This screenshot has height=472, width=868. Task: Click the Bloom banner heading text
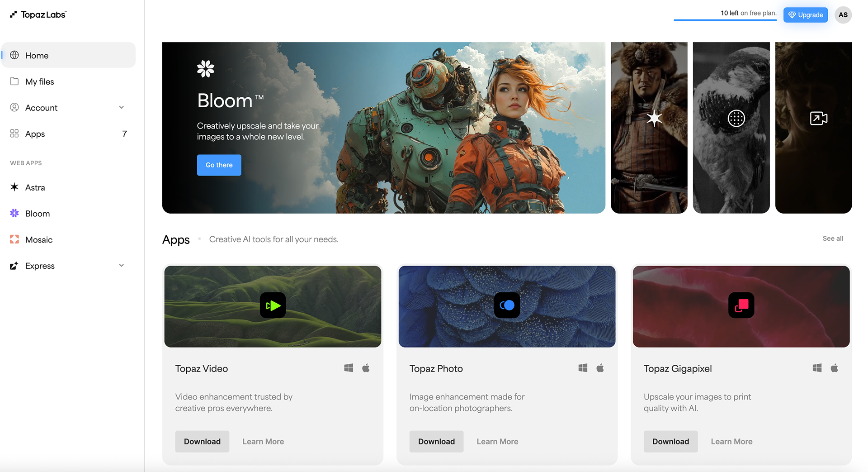[x=230, y=100]
